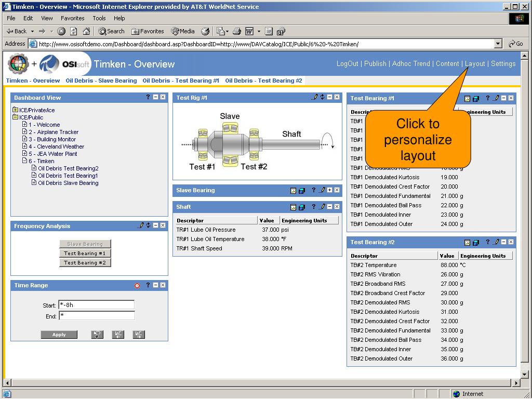Image resolution: width=532 pixels, height=399 pixels.
Task: Open Oil Debris Slave Bearing in tree
Action: [x=68, y=183]
